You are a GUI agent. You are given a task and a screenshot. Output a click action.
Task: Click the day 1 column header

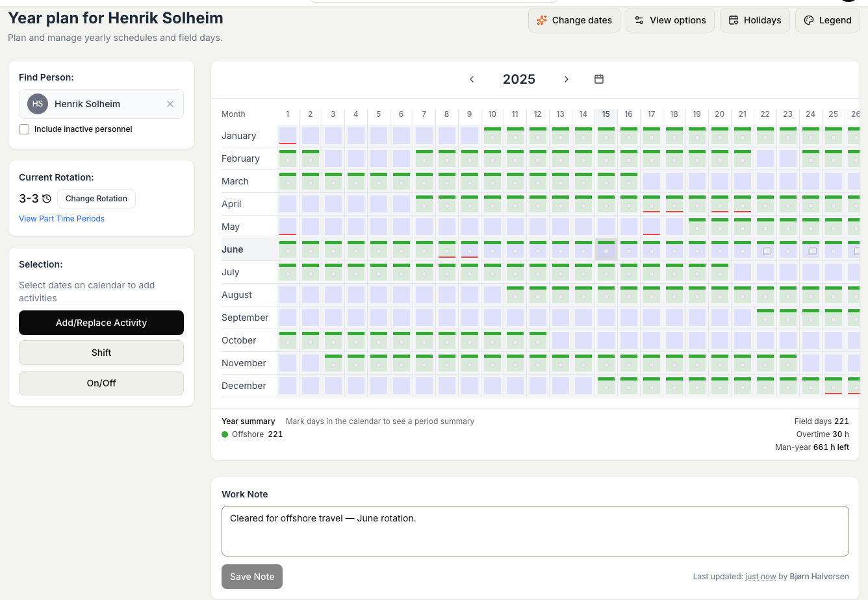coord(288,114)
